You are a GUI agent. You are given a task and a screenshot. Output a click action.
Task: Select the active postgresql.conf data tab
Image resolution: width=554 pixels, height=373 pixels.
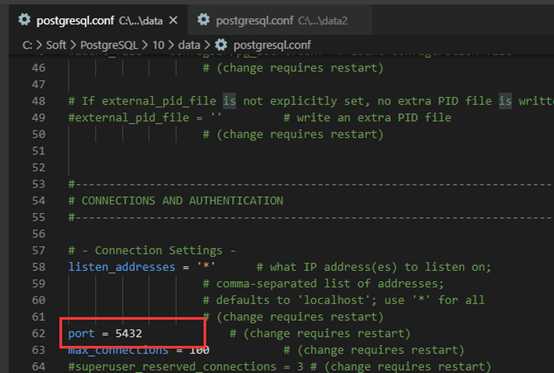(99, 20)
